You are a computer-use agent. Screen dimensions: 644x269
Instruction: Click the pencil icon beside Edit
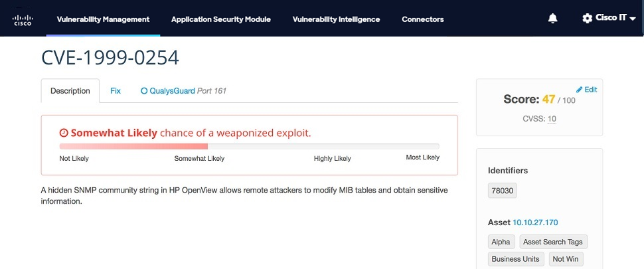coord(580,90)
